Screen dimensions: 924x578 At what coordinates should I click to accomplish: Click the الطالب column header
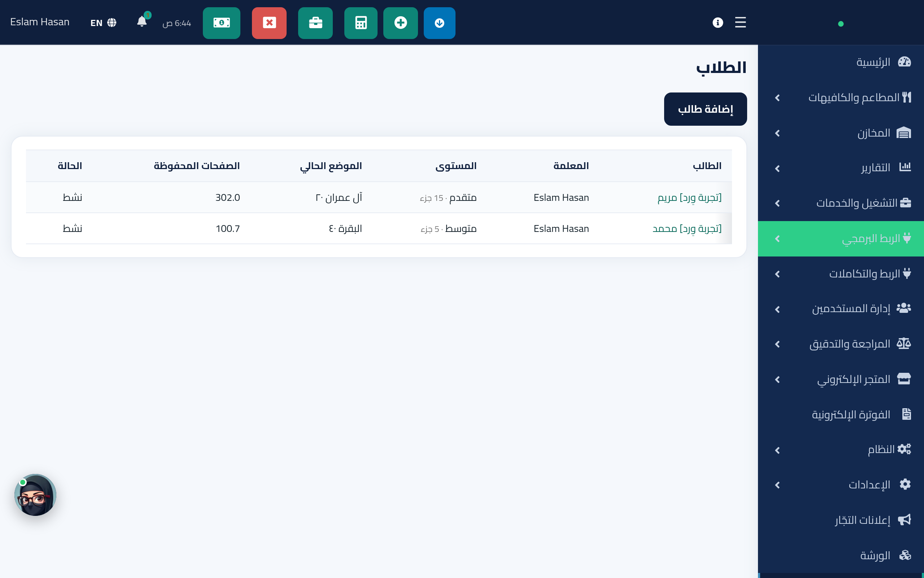point(707,166)
